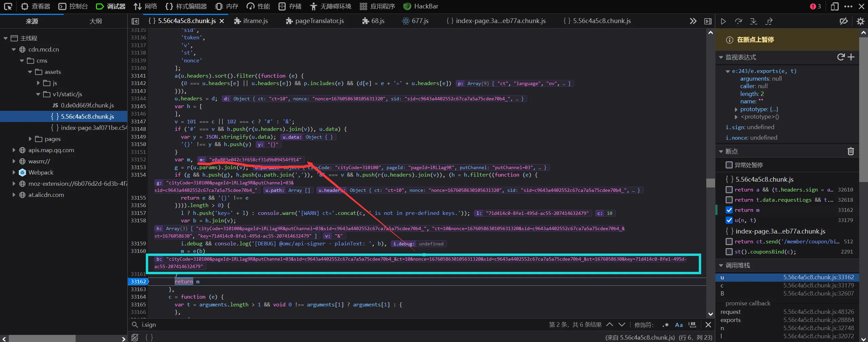The width and height of the screenshot is (868, 342).
Task: Switch to the Inspector tab
Action: (x=36, y=6)
